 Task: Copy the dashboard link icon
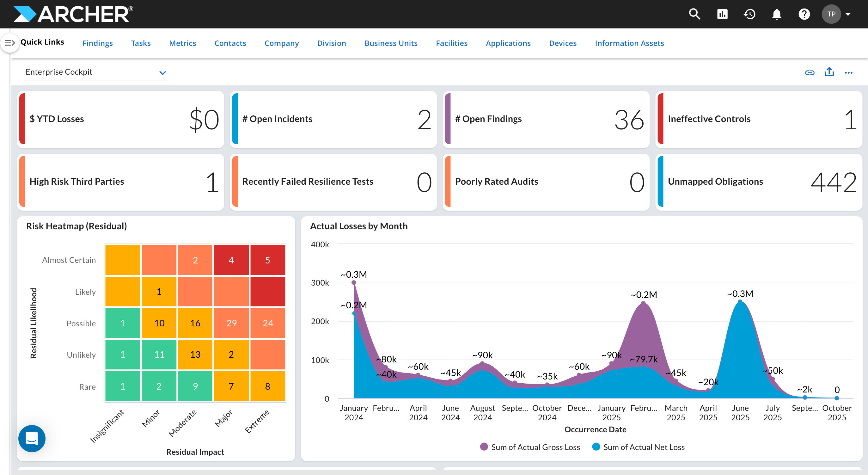(x=810, y=72)
